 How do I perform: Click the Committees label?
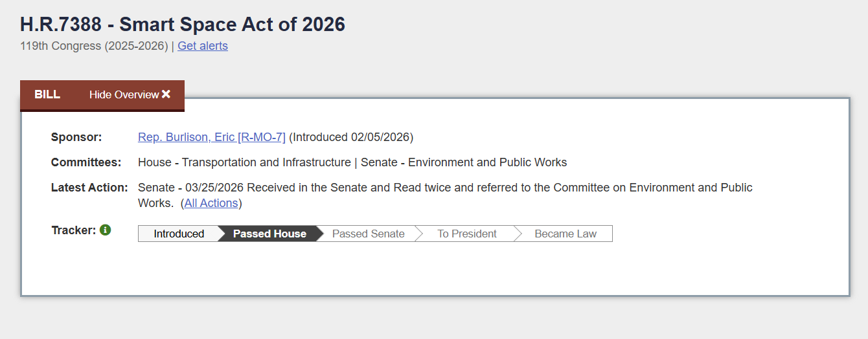pyautogui.click(x=86, y=162)
